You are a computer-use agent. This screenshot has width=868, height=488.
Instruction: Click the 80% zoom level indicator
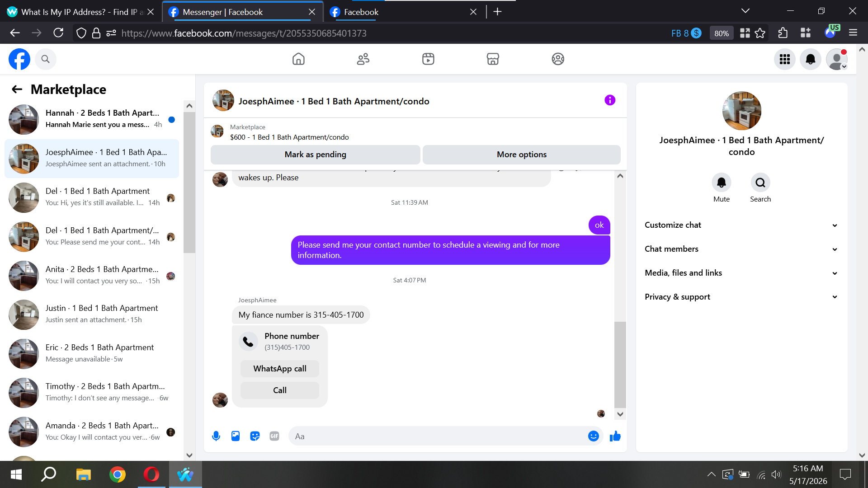tap(721, 33)
